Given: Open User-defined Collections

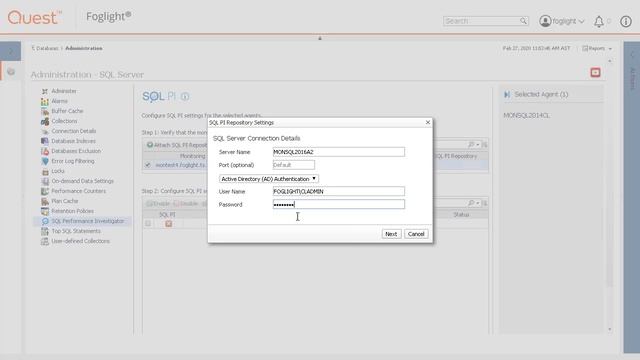Looking at the screenshot, I should pos(80,241).
